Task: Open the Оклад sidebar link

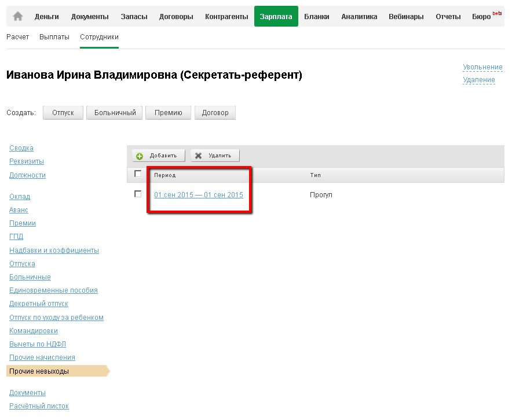Action: tap(20, 197)
